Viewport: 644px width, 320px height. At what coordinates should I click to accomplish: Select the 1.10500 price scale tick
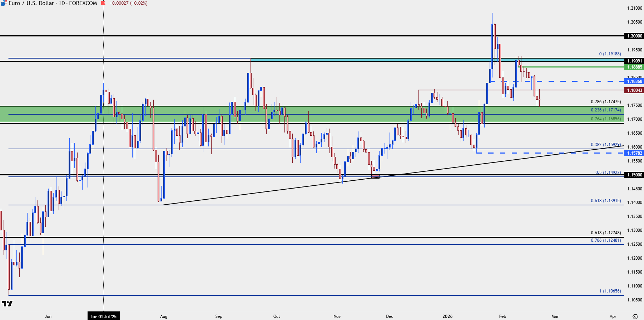[635, 300]
